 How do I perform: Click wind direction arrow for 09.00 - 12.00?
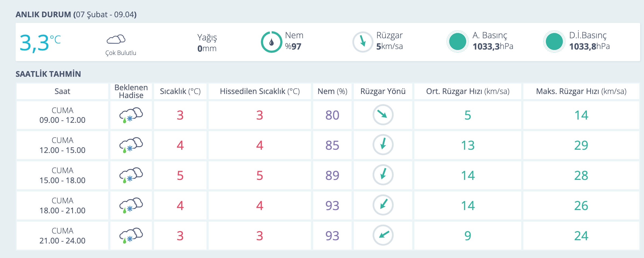pyautogui.click(x=383, y=115)
